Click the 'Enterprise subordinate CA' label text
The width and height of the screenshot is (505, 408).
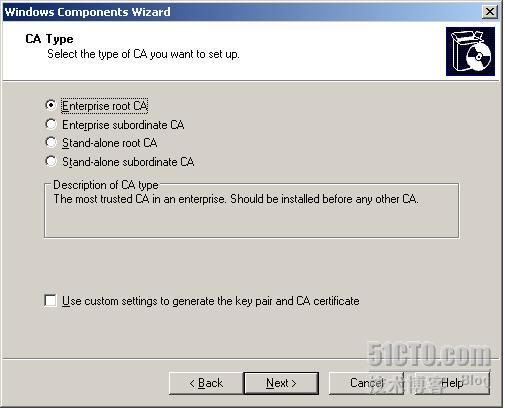coord(123,125)
